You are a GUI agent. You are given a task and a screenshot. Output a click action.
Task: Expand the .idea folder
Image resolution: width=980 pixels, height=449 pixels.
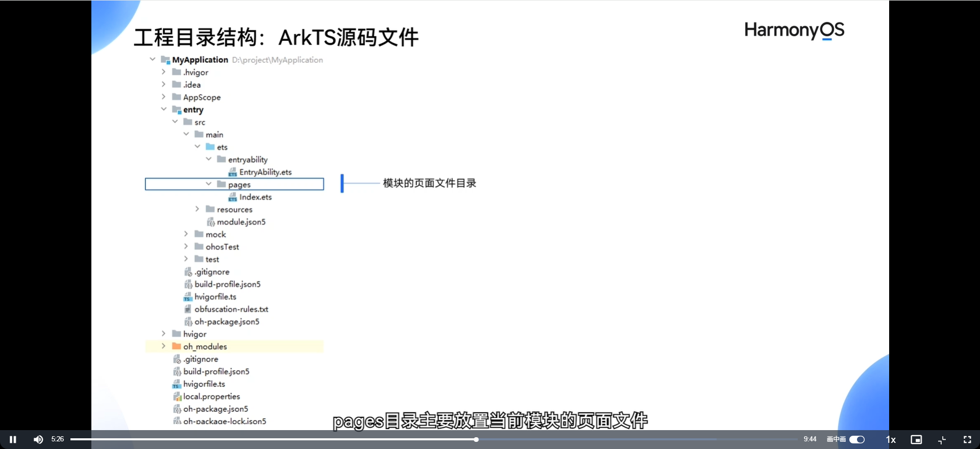point(163,84)
